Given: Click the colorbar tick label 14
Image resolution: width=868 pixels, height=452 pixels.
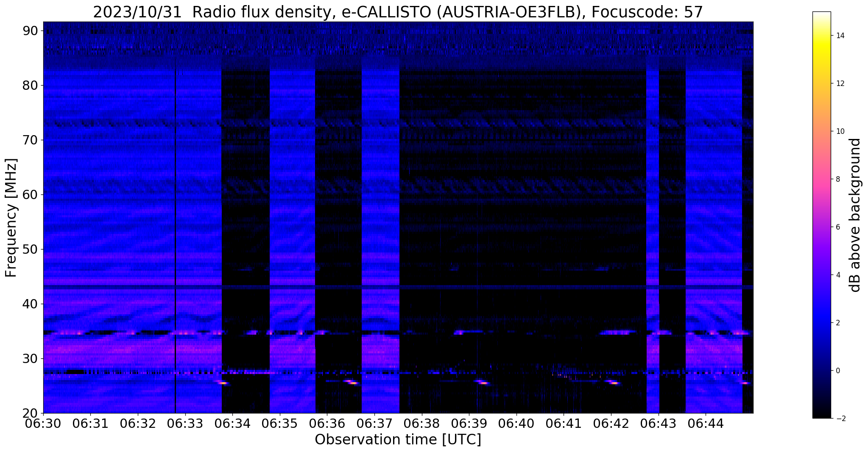Looking at the screenshot, I should [x=840, y=36].
